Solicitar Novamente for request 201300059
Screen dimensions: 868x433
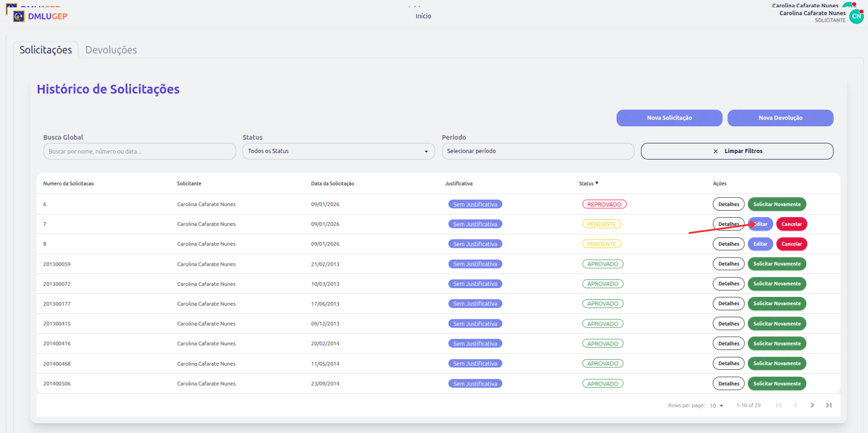[776, 264]
